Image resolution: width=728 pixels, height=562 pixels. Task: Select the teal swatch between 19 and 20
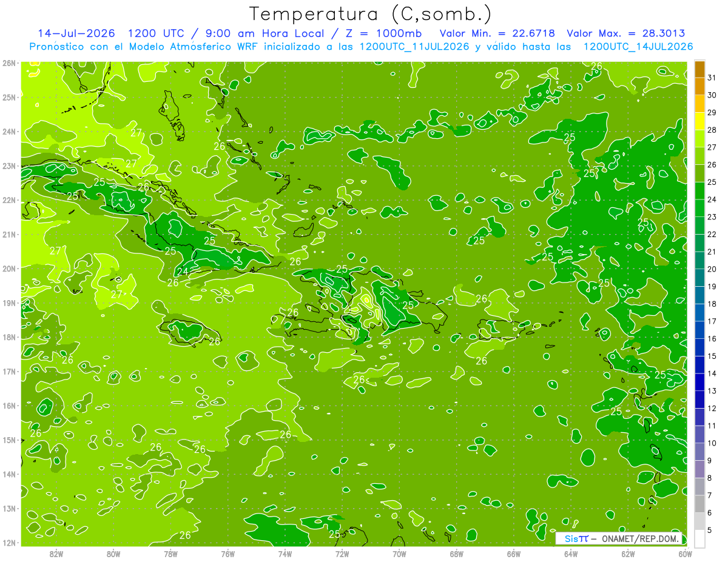[x=699, y=278]
